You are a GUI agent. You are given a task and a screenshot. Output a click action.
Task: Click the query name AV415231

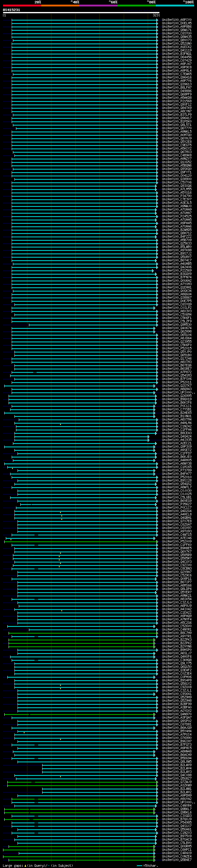click(x=11, y=10)
